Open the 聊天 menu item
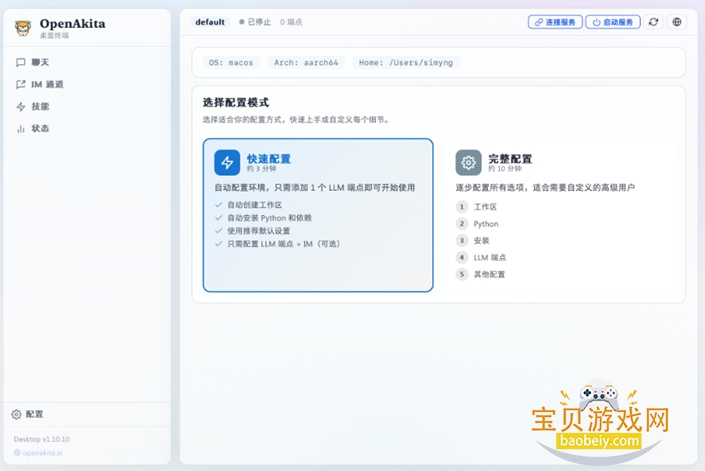 click(40, 62)
